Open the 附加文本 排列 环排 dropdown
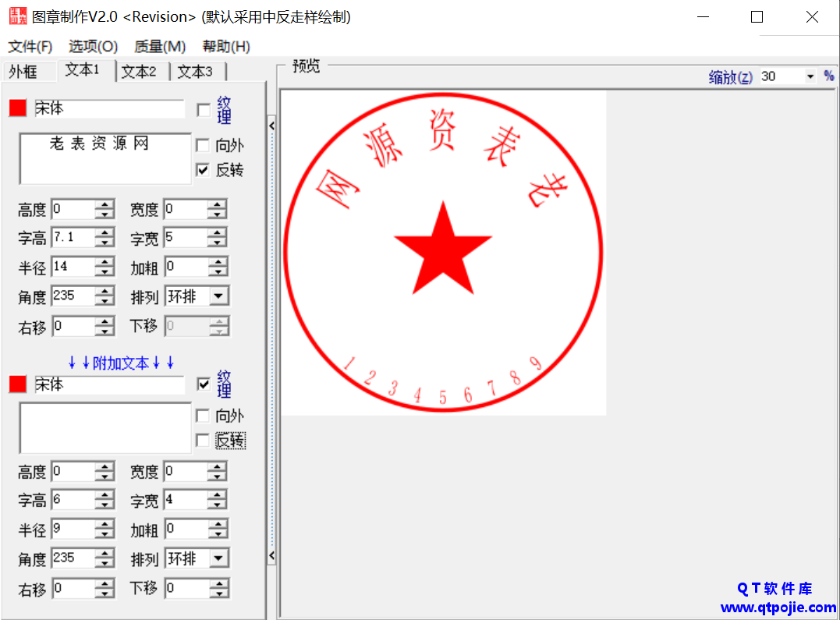This screenshot has height=620, width=840. (x=218, y=558)
